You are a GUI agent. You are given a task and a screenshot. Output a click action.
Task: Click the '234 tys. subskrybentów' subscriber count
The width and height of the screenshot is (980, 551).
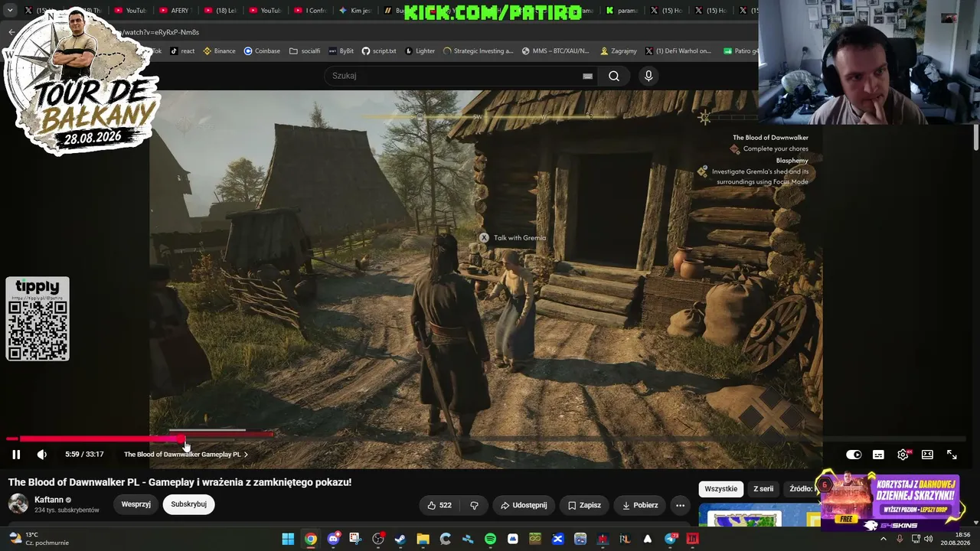(x=67, y=510)
